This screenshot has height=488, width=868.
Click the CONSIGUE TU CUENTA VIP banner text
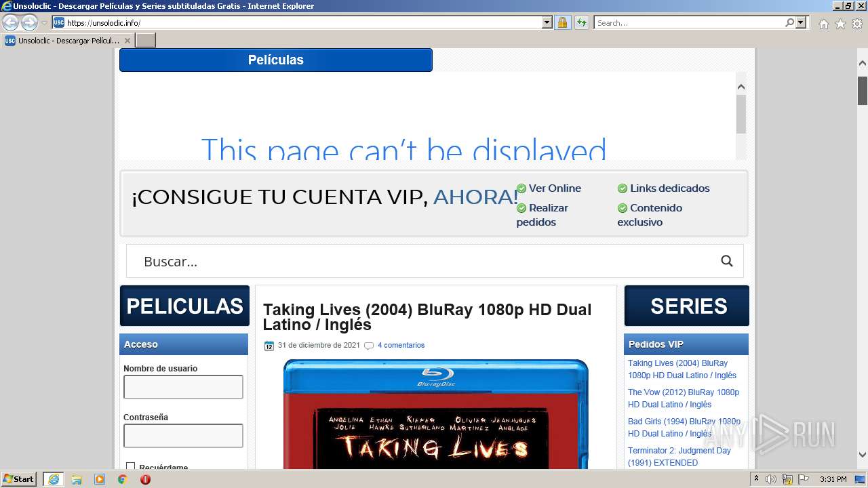pos(324,197)
